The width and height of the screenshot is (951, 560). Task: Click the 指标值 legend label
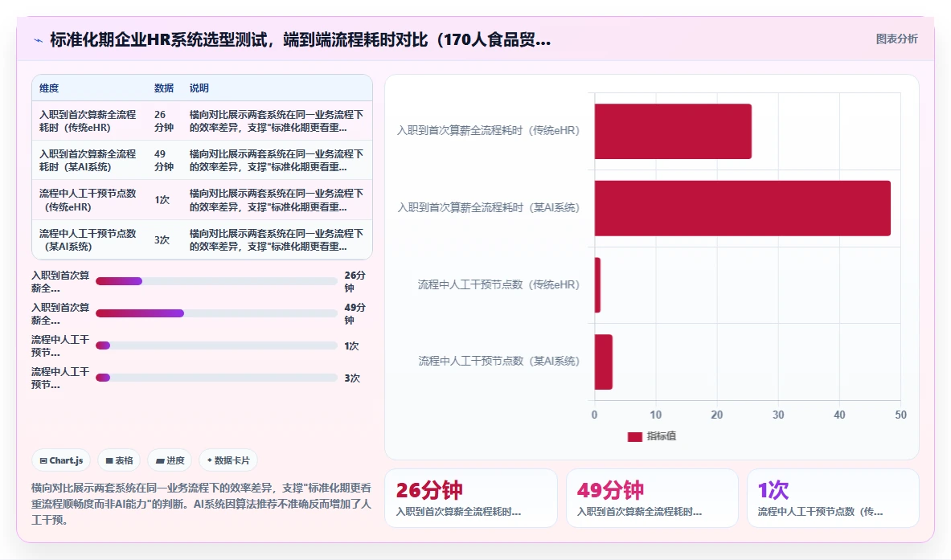(661, 436)
